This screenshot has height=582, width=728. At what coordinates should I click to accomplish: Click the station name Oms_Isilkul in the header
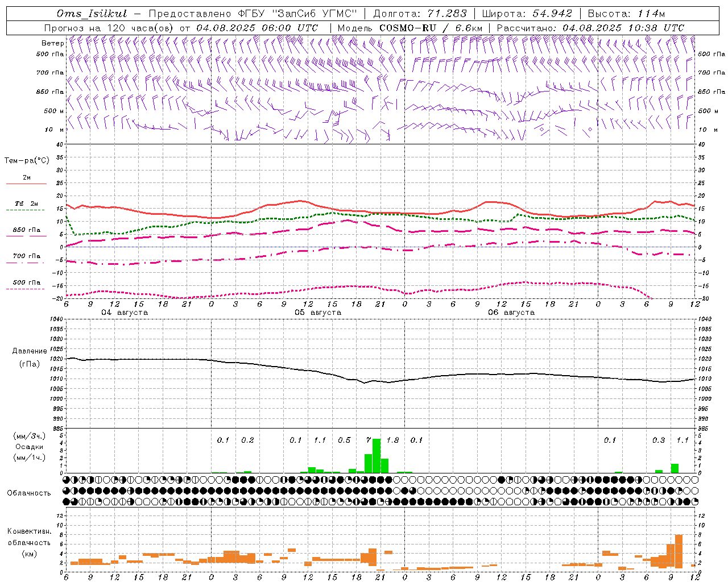[x=92, y=14]
